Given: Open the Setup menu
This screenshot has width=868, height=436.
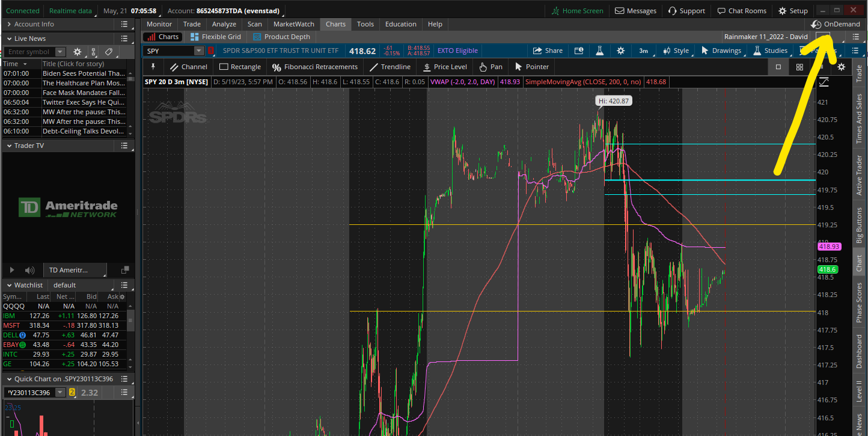Looking at the screenshot, I should 793,11.
